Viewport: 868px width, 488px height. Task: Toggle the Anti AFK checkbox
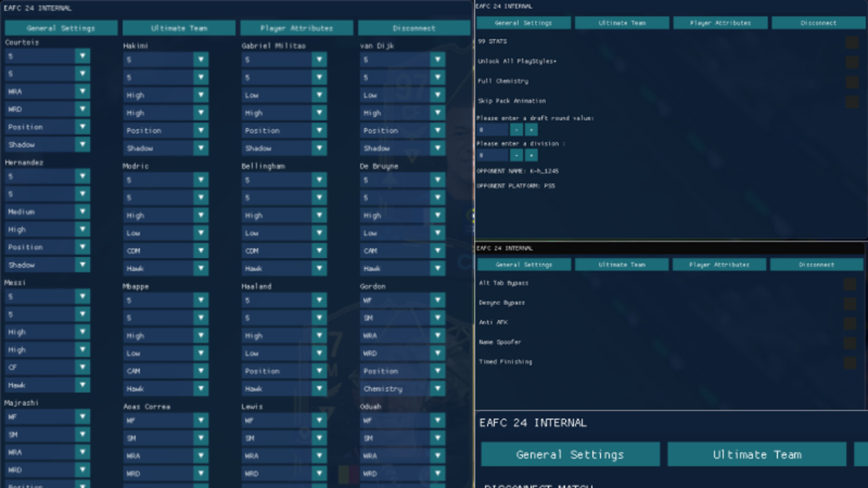pyautogui.click(x=849, y=324)
